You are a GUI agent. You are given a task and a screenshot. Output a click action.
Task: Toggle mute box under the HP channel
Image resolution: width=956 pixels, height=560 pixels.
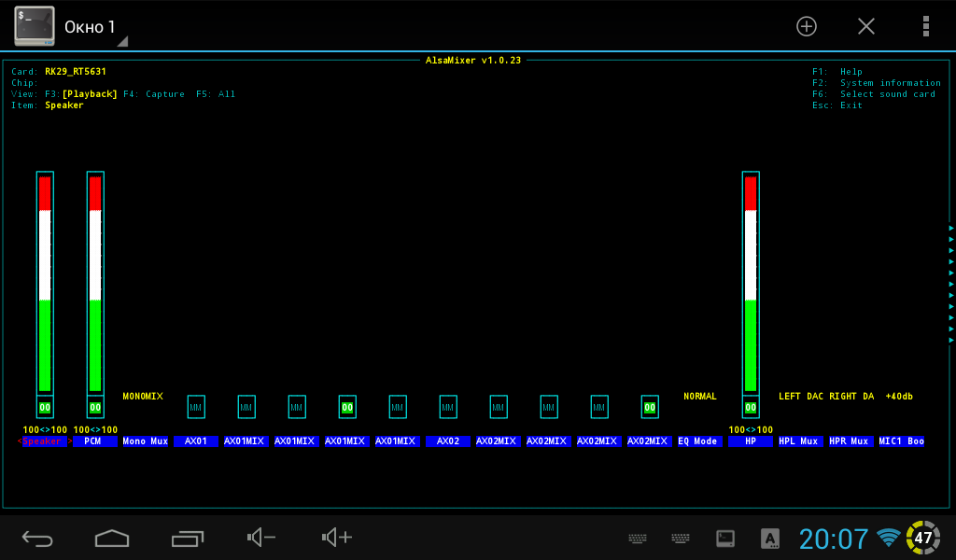(x=751, y=408)
